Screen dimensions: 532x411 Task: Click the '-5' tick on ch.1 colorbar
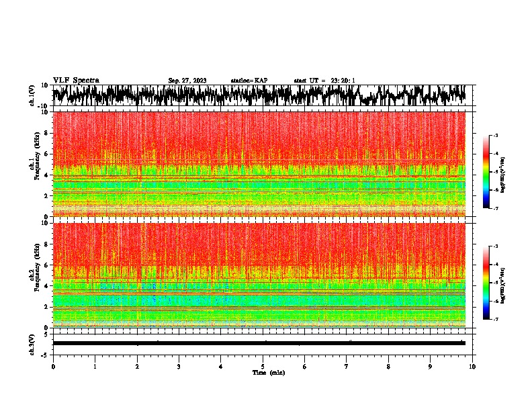point(496,172)
